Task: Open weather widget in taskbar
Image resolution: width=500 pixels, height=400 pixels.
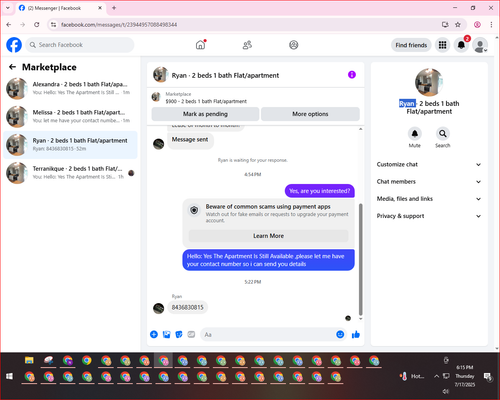Action: (412, 376)
